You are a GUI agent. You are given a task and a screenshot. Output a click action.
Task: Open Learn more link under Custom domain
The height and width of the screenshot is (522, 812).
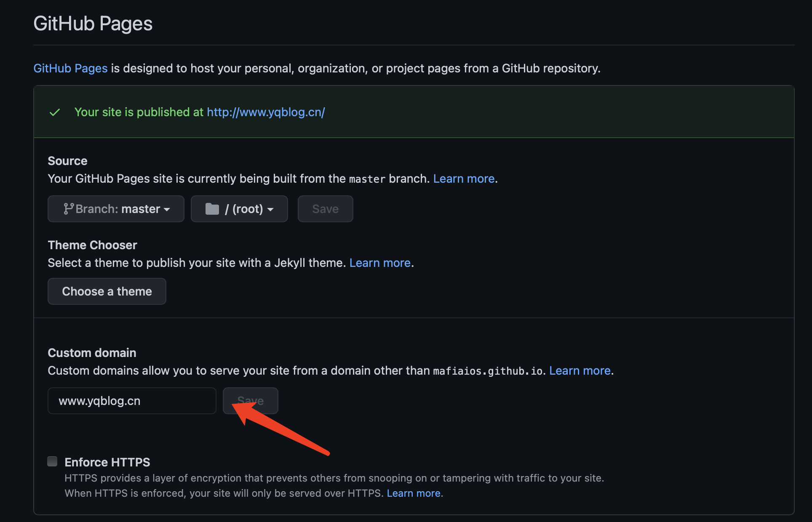point(580,370)
